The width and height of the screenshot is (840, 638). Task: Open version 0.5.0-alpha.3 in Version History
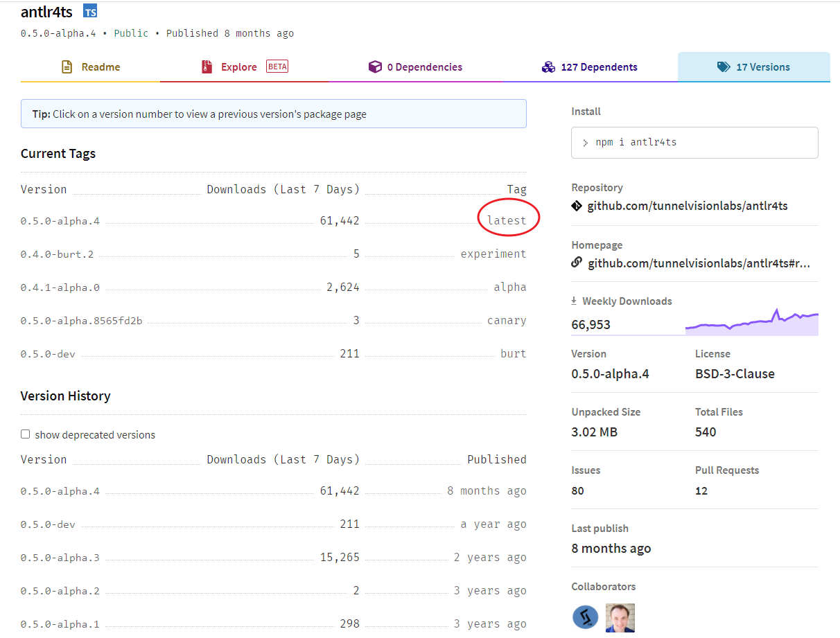pos(60,558)
